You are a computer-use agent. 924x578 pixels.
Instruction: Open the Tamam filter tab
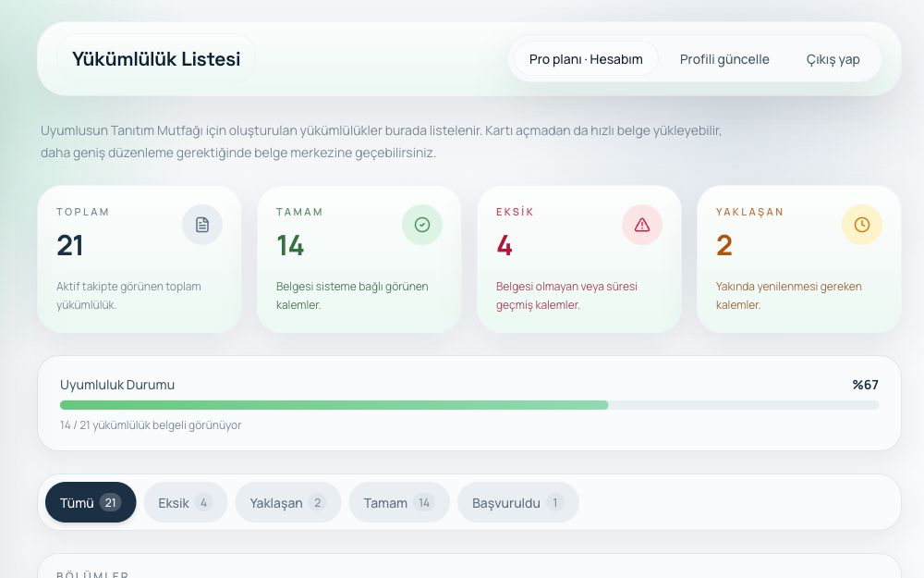click(399, 502)
